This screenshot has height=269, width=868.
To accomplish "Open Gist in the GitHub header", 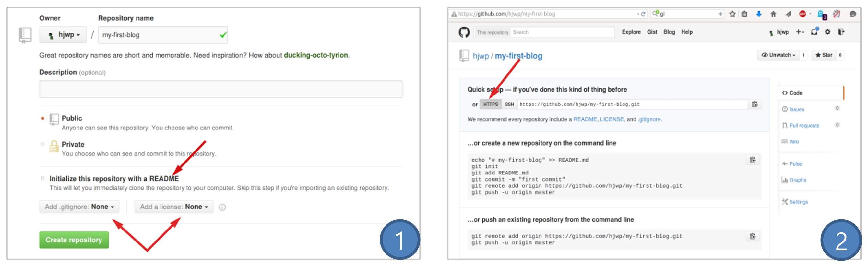I will point(652,32).
